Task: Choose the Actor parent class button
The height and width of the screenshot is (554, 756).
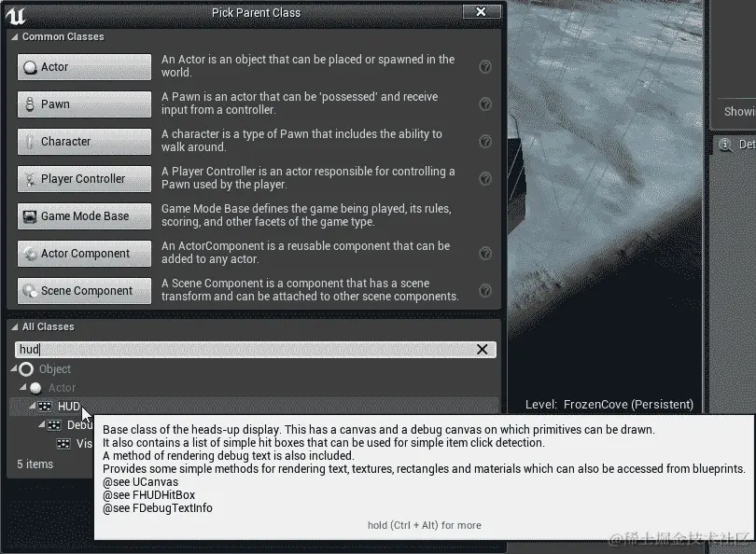Action: click(84, 67)
